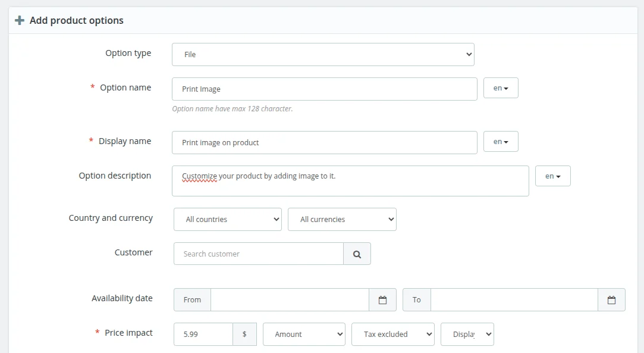Click the plus icon beside Add product options
Screen dimensions: 644x353
pyautogui.click(x=19, y=20)
